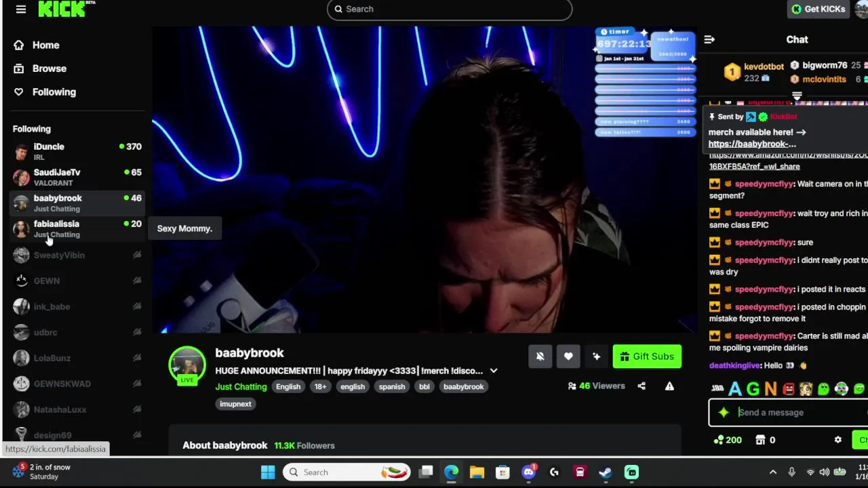This screenshot has width=868, height=488.
Task: Expand the chat leaderboard handle
Action: (797, 96)
